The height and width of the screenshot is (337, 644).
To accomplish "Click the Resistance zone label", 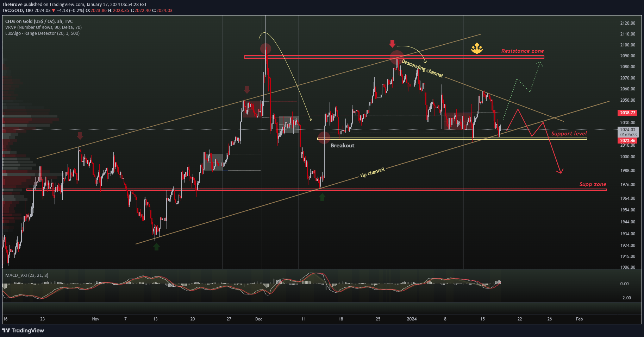I will pyautogui.click(x=523, y=51).
